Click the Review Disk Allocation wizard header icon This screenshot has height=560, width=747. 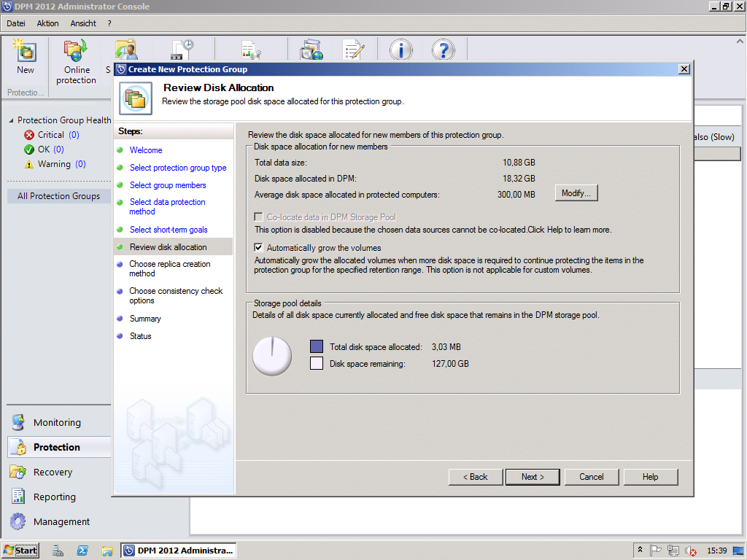[135, 98]
